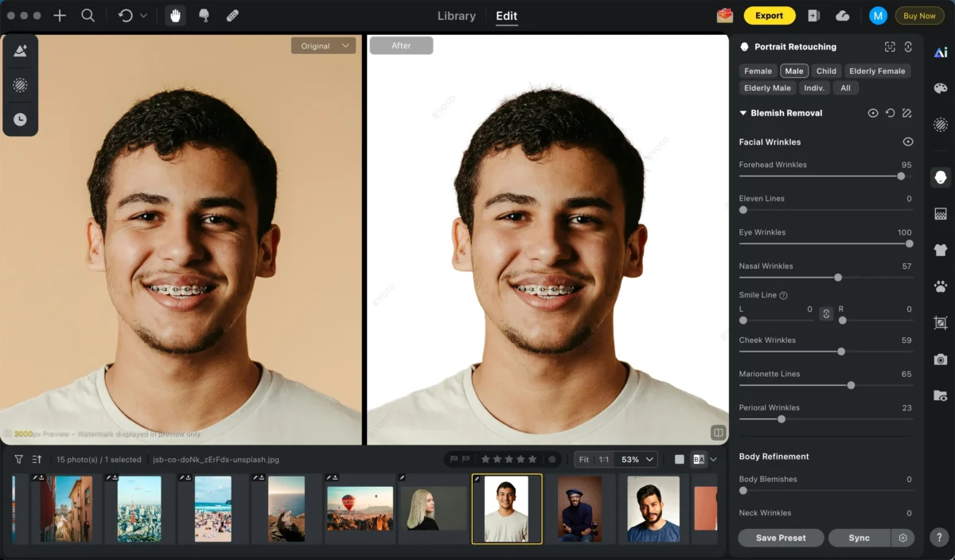Click the Export button
This screenshot has height=560, width=955.
point(770,15)
